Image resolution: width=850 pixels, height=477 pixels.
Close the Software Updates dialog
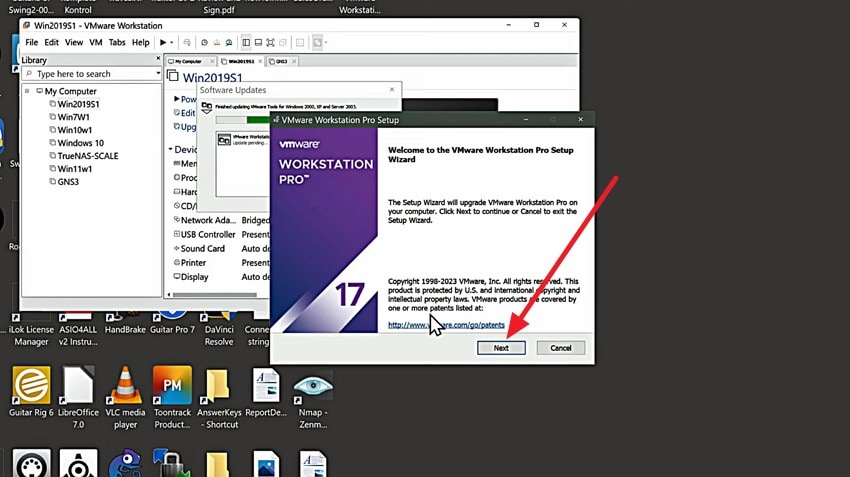(x=392, y=89)
